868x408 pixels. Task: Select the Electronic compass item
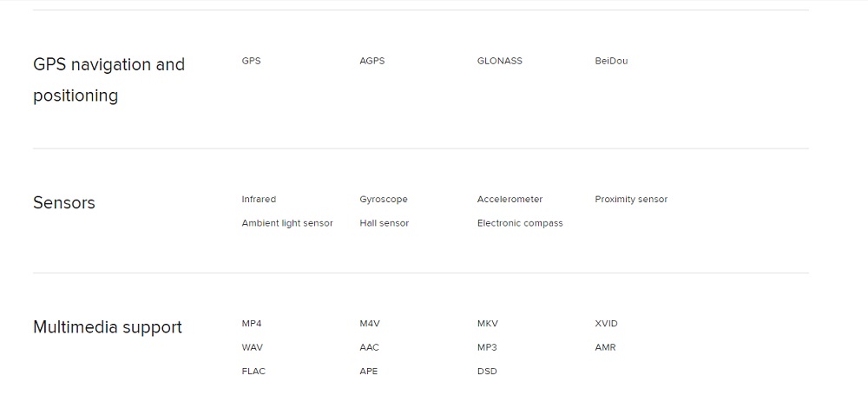[x=520, y=223]
